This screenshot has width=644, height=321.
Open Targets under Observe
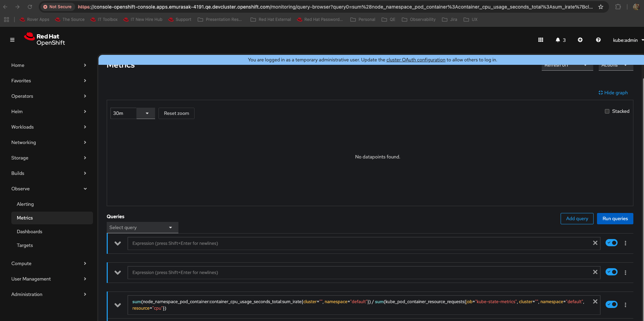(x=52, y=245)
